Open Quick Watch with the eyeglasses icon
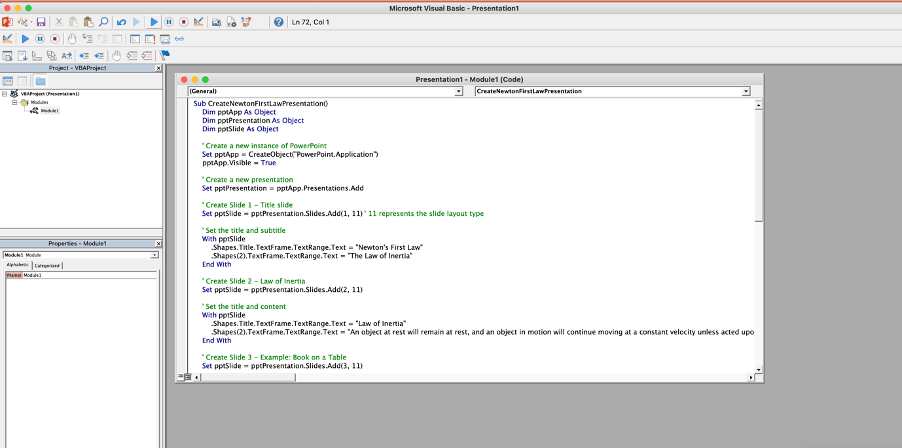The height and width of the screenshot is (448, 902). [x=179, y=39]
